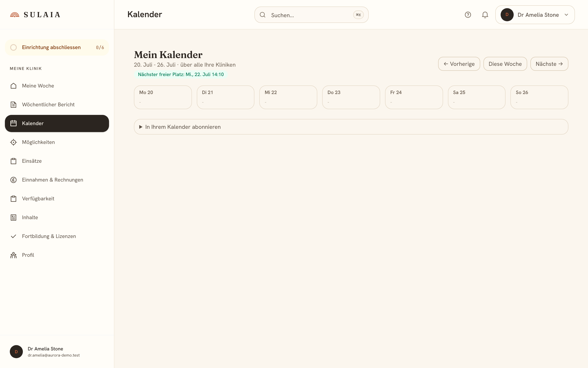The width and height of the screenshot is (588, 368).
Task: Click into the Suchen search field
Action: point(311,15)
